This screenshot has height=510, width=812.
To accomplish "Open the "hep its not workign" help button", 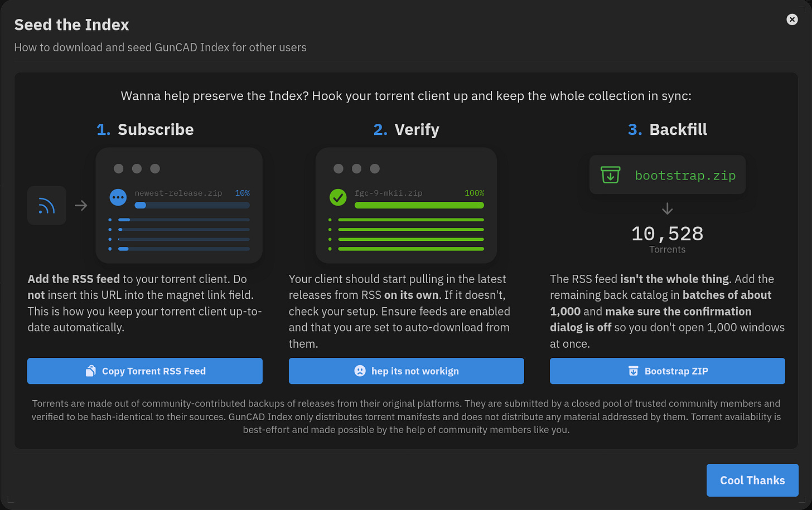I will click(x=407, y=371).
